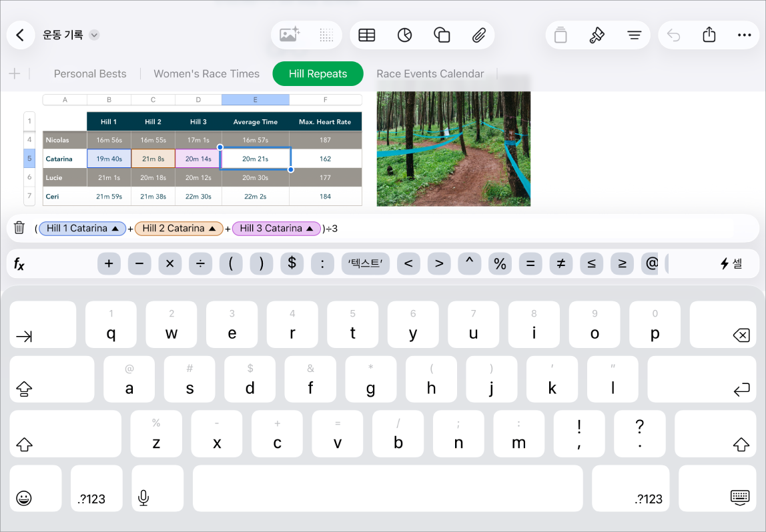Select the forest trail photo
This screenshot has height=532, width=766.
coord(453,149)
